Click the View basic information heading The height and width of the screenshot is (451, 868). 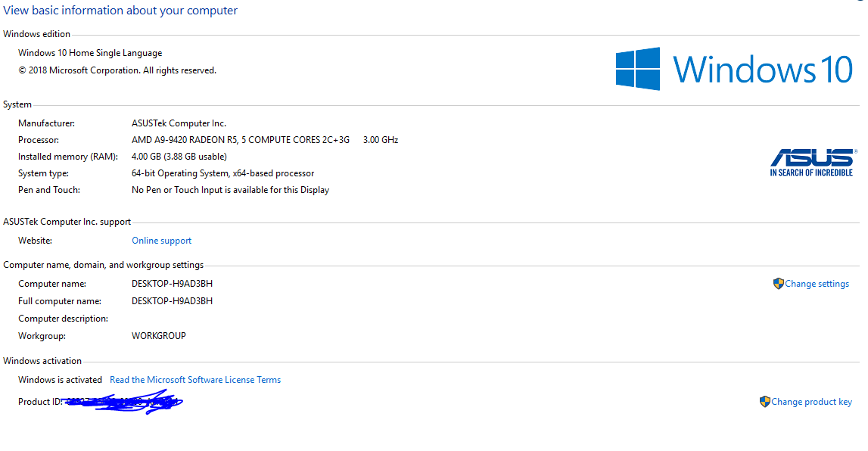click(120, 10)
